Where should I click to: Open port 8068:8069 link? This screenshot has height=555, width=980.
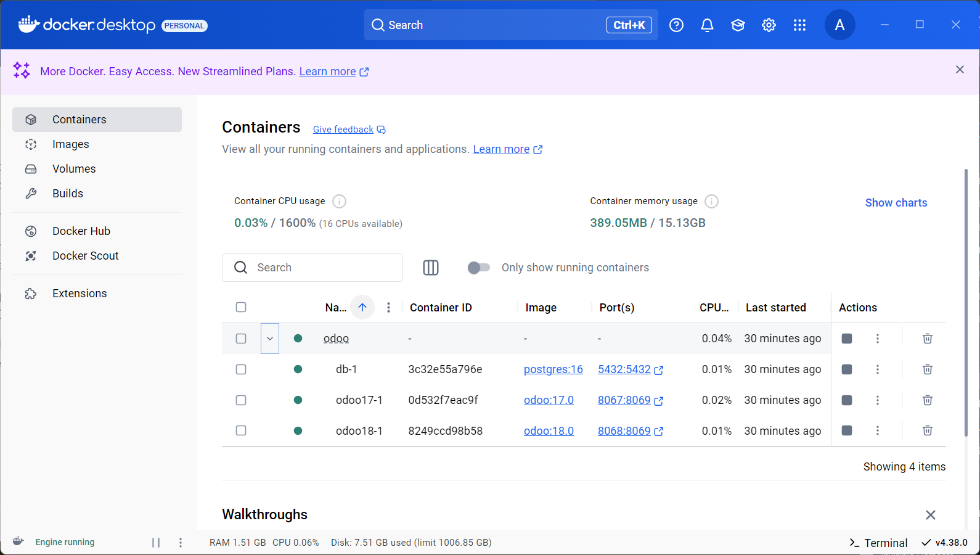click(630, 430)
